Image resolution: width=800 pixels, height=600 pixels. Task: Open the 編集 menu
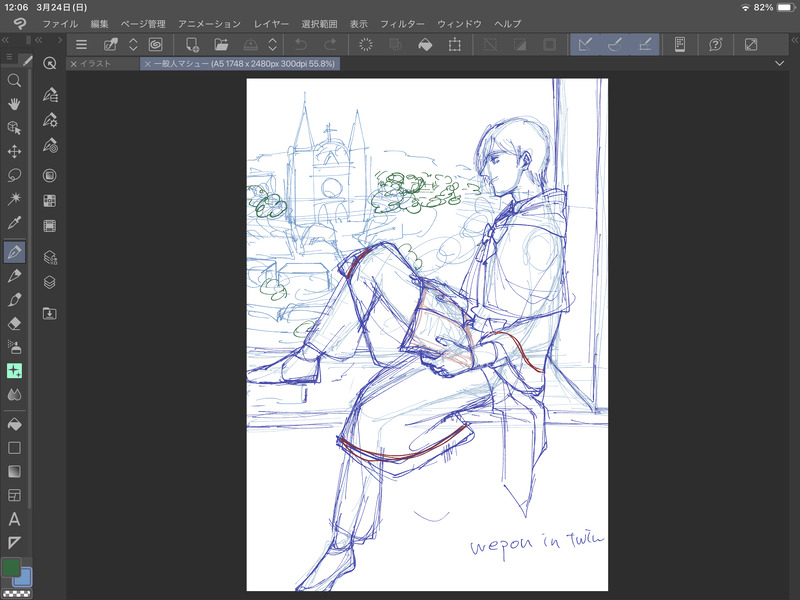tap(99, 24)
